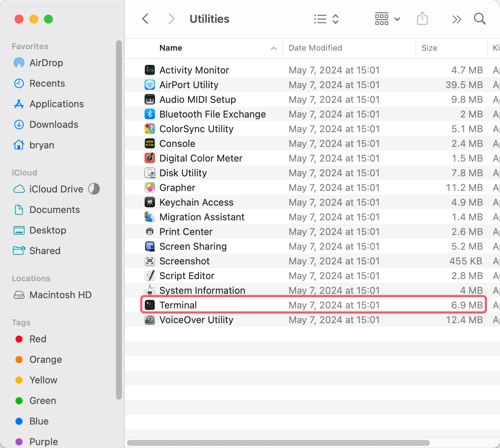Click the Screenshot app icon
Image resolution: width=500 pixels, height=448 pixels.
click(x=150, y=261)
